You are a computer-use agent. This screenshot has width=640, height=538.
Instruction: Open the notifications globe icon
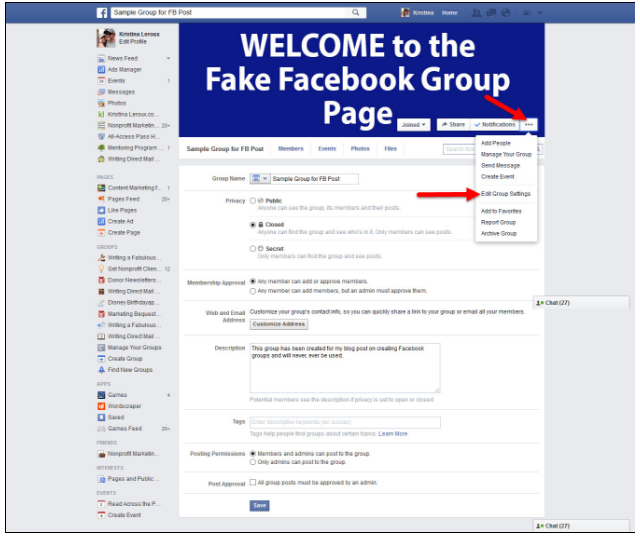pyautogui.click(x=506, y=13)
